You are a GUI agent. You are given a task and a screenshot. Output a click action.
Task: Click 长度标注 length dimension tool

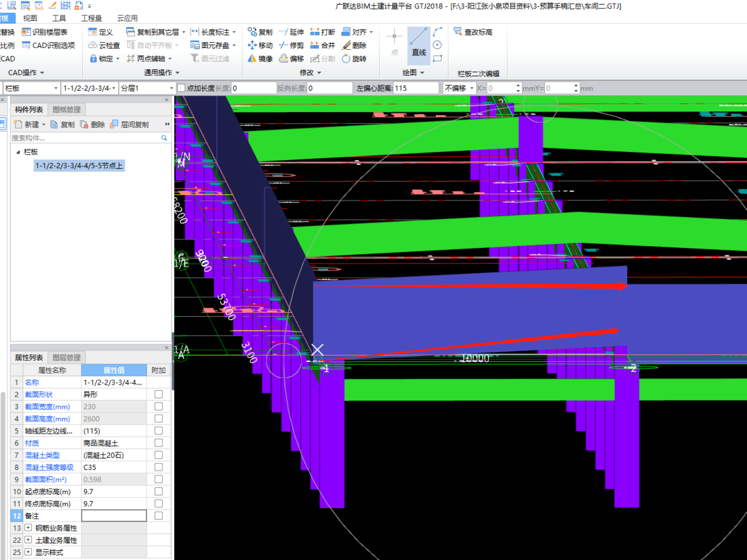[x=213, y=32]
